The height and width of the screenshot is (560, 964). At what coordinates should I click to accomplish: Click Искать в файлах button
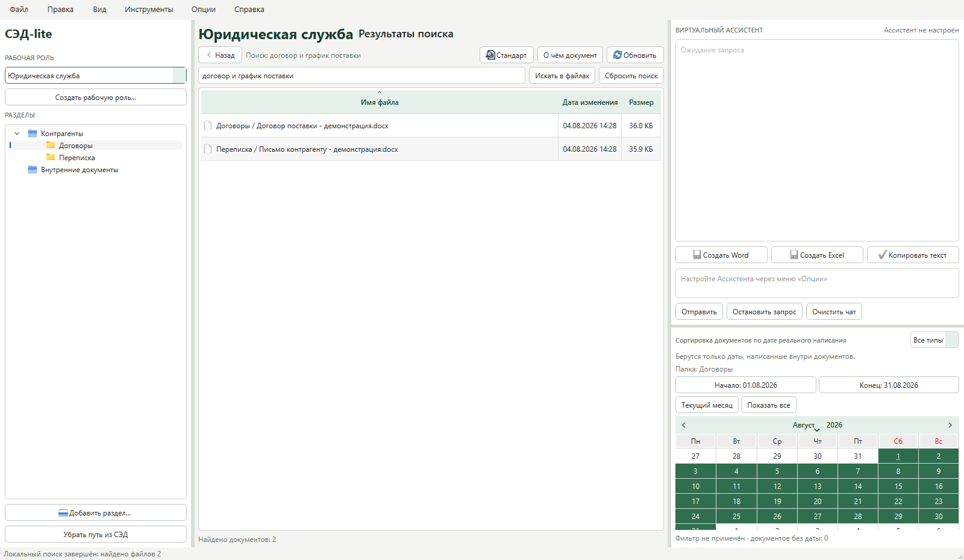tap(562, 75)
